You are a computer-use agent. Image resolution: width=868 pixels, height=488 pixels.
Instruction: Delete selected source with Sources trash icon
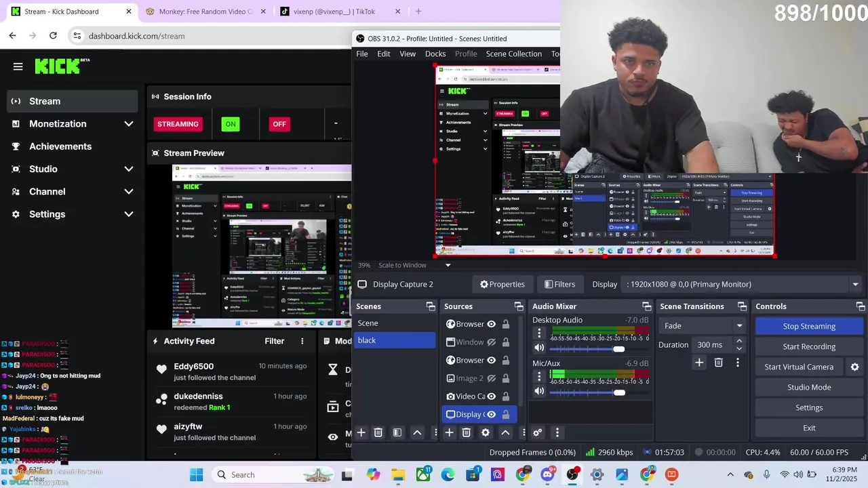[467, 432]
